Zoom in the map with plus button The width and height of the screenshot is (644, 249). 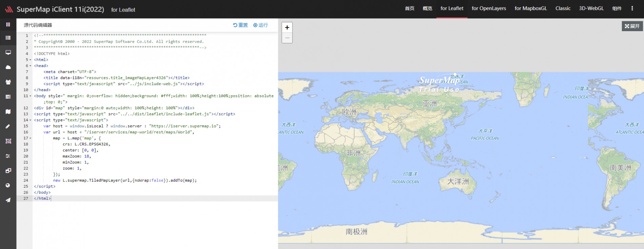point(287,27)
